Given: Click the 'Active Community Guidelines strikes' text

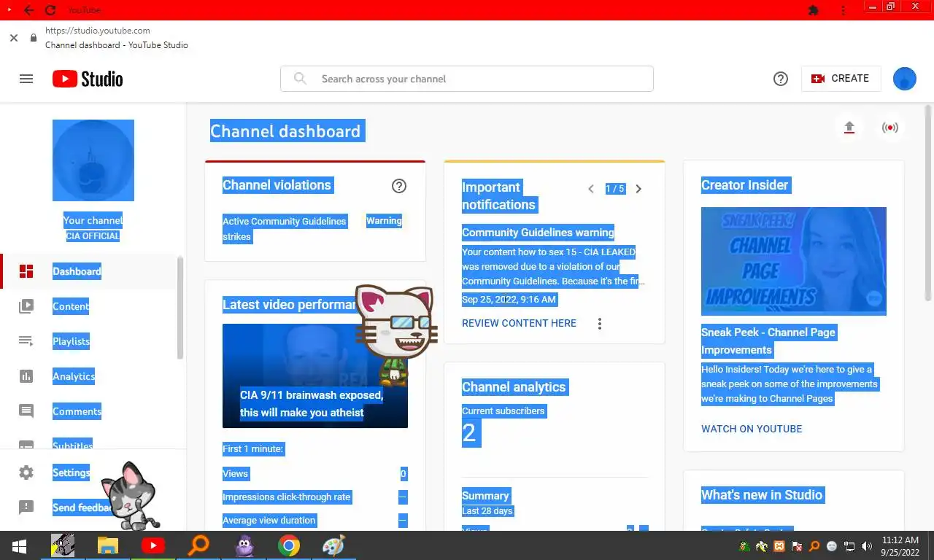Looking at the screenshot, I should [x=285, y=229].
